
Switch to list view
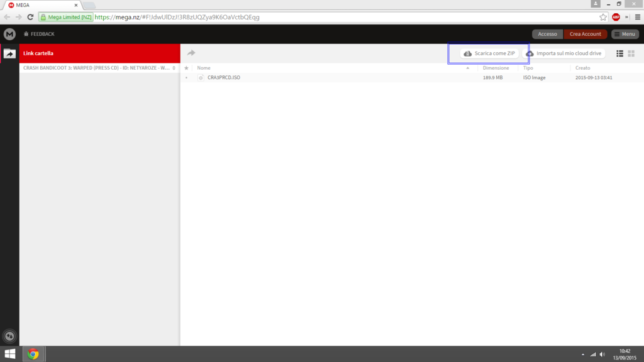(619, 53)
